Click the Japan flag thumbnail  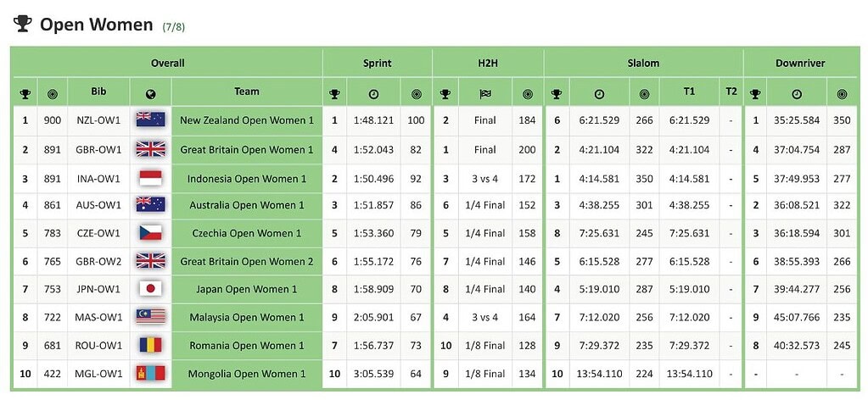(151, 289)
